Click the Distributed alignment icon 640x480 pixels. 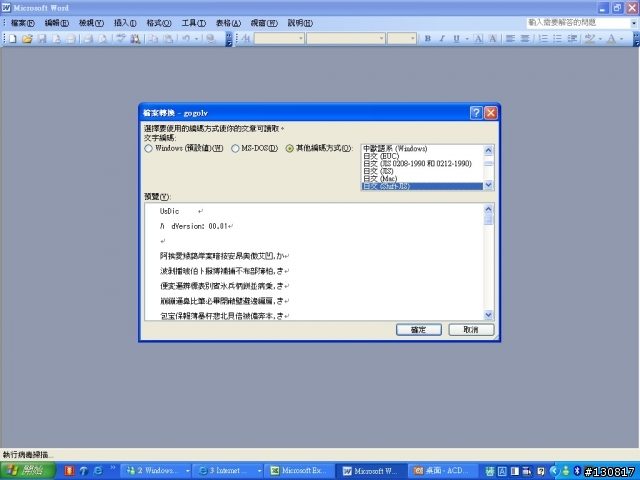click(x=525, y=39)
